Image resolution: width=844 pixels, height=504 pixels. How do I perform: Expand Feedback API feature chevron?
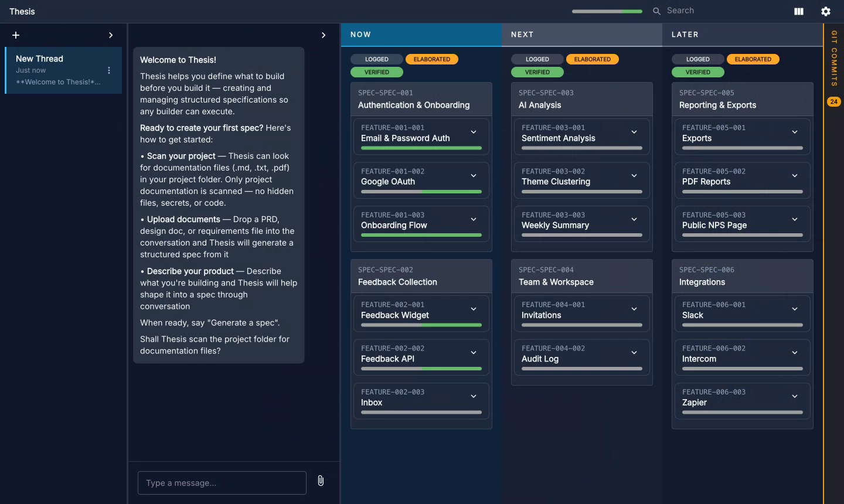pos(474,353)
